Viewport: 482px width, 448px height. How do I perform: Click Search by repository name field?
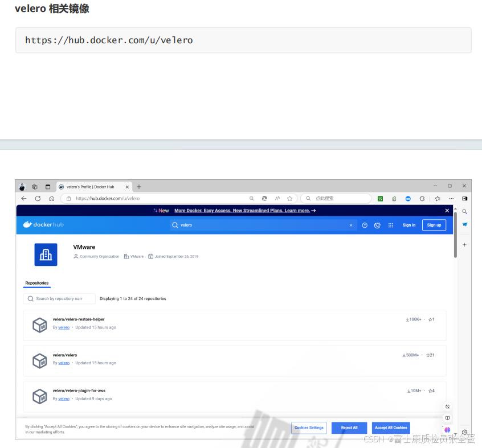pos(59,299)
